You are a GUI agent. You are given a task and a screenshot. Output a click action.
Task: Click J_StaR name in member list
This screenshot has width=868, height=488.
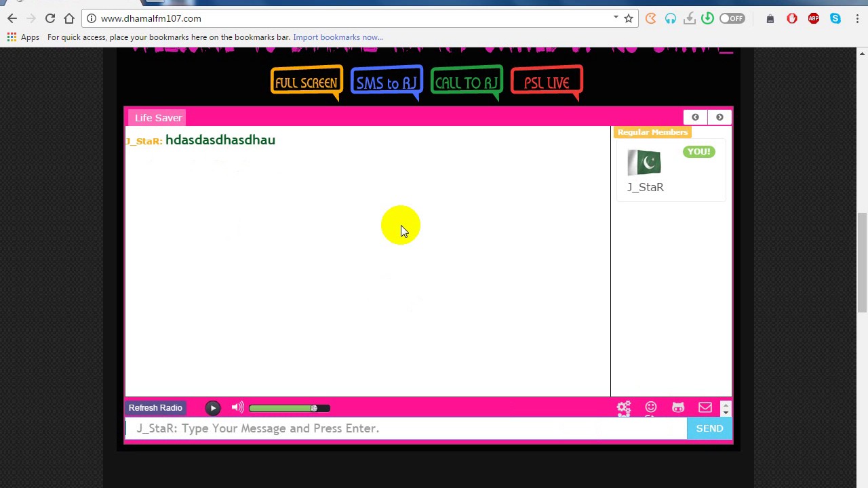pos(646,187)
